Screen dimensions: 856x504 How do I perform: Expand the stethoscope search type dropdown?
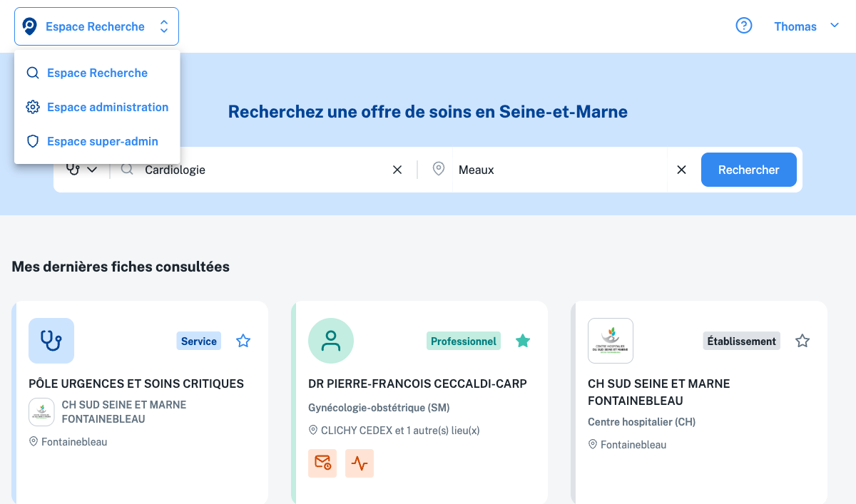[x=82, y=170]
